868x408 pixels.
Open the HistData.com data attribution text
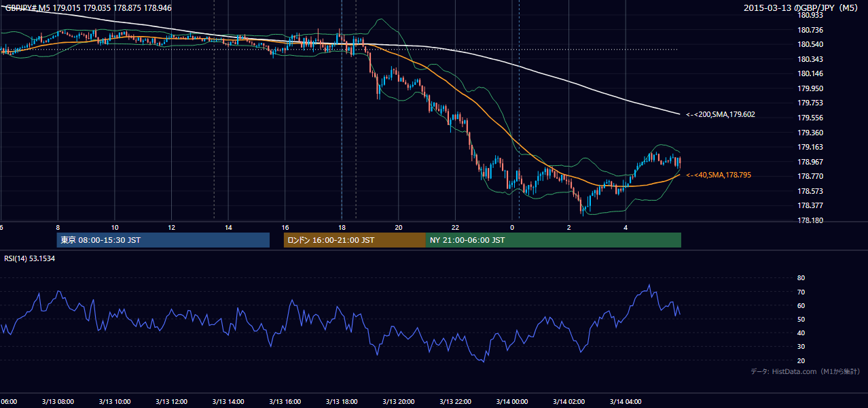point(806,371)
